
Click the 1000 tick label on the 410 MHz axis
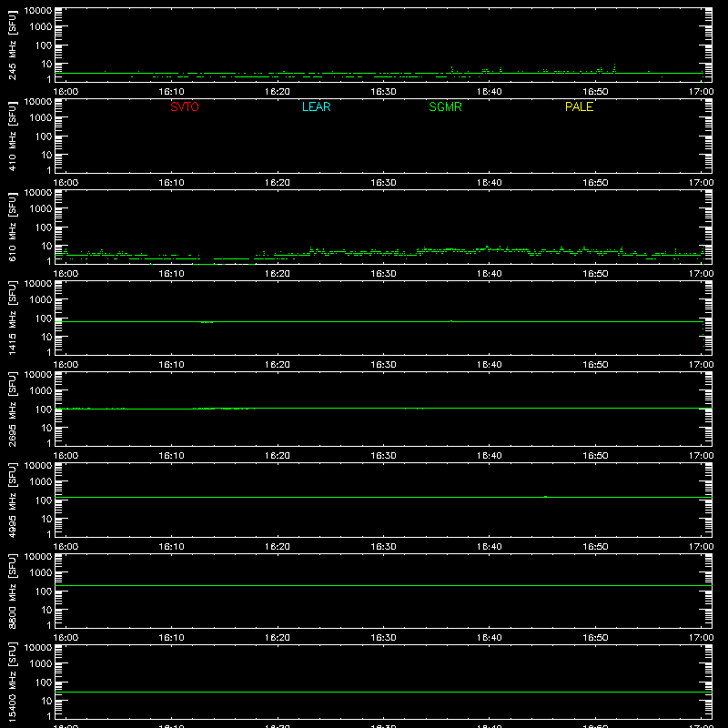click(x=40, y=118)
